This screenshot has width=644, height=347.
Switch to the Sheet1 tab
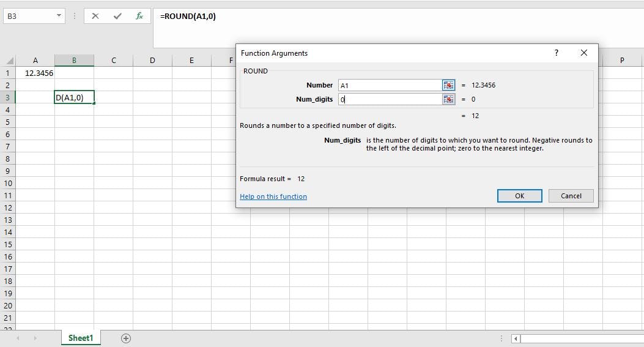coord(81,338)
